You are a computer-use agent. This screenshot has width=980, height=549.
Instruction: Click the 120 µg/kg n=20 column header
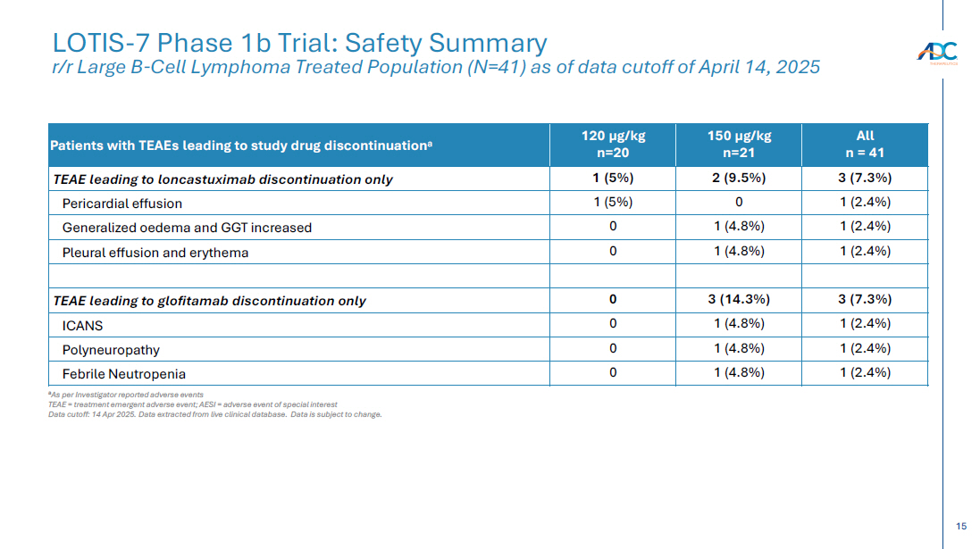(x=613, y=145)
